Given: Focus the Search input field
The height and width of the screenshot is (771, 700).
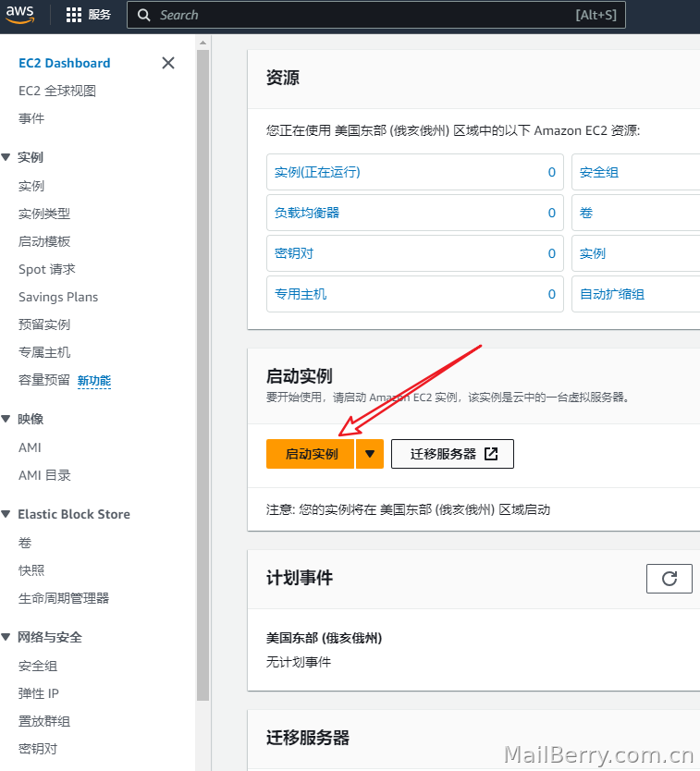Looking at the screenshot, I should tap(376, 15).
